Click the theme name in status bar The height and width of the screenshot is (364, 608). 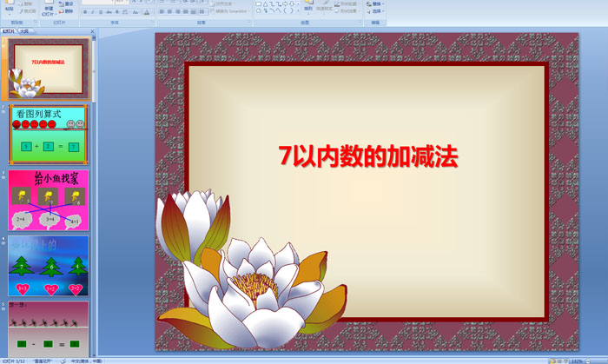pyautogui.click(x=42, y=361)
